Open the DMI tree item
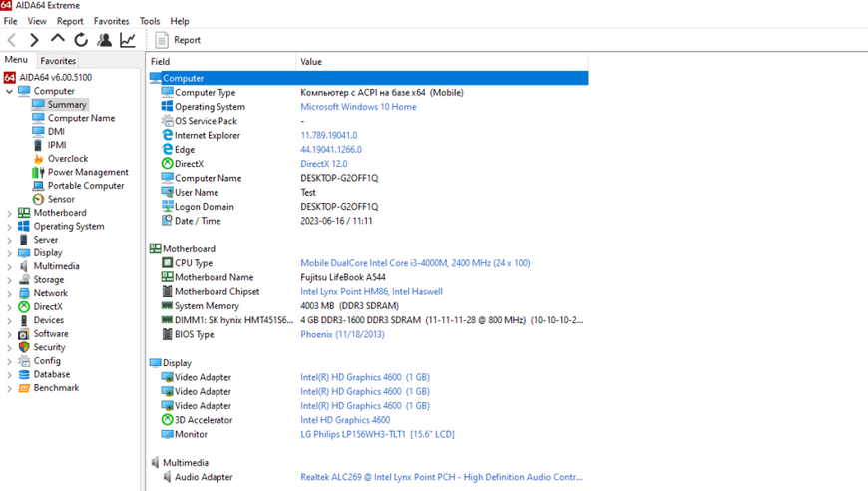Image resolution: width=868 pixels, height=491 pixels. point(56,131)
